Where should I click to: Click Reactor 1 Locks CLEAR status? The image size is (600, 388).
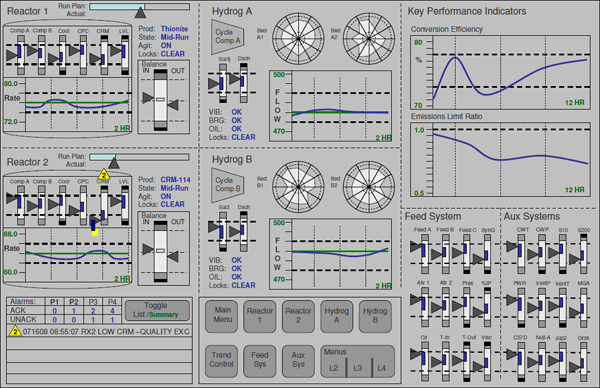pos(173,54)
